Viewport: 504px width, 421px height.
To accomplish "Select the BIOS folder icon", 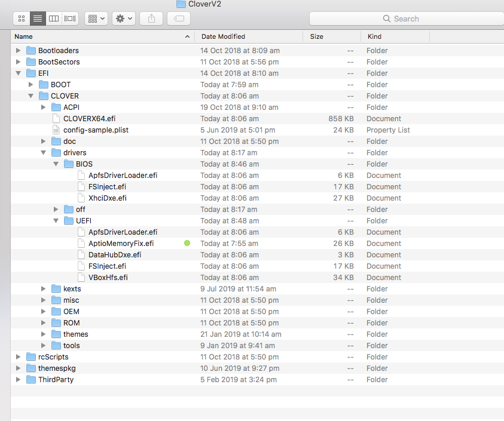I will click(x=69, y=164).
